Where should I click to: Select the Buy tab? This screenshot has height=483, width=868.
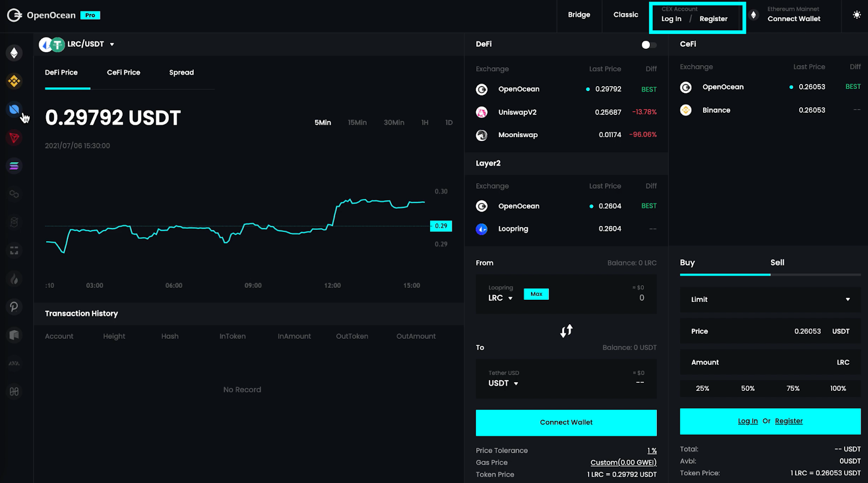(x=687, y=262)
